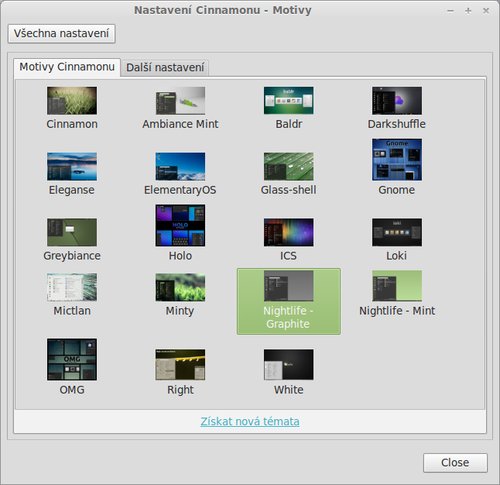
Task: Select the ICS theme preview
Action: click(x=289, y=232)
